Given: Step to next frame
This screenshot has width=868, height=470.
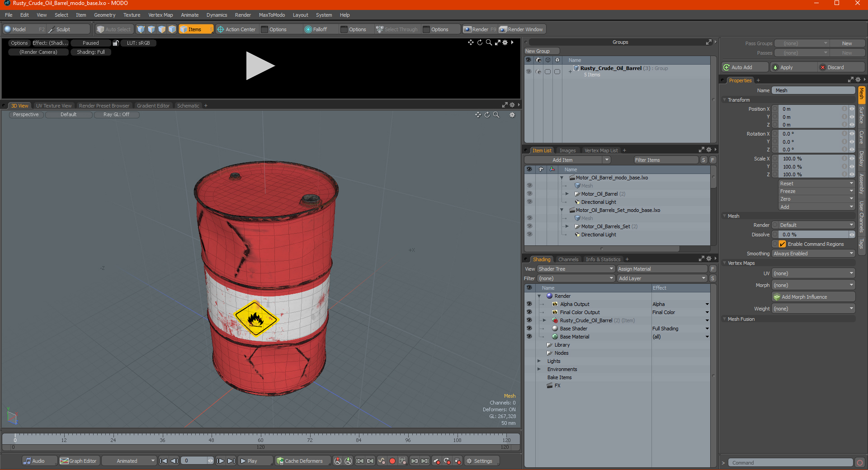Looking at the screenshot, I should 220,461.
